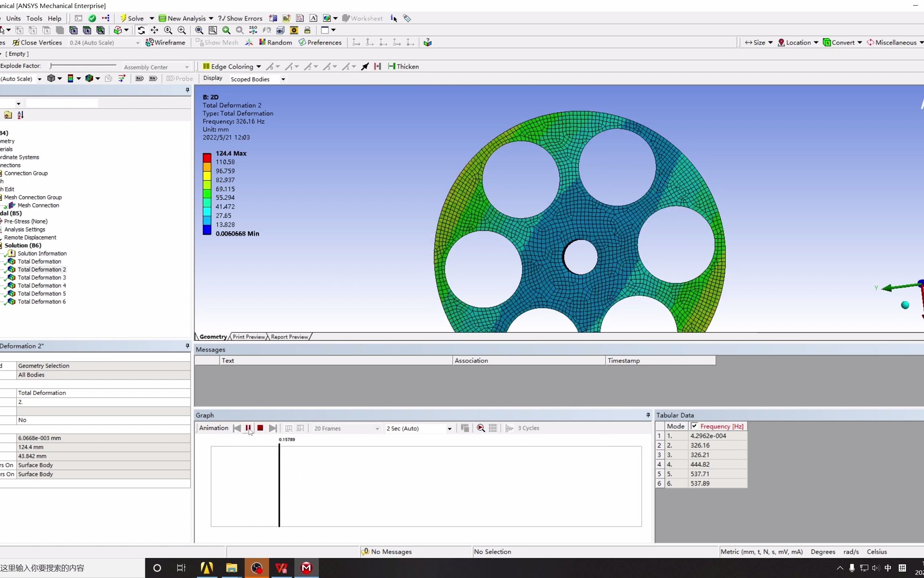Toggle the pin on the outline panel
The width and height of the screenshot is (924, 578).
tap(187, 90)
